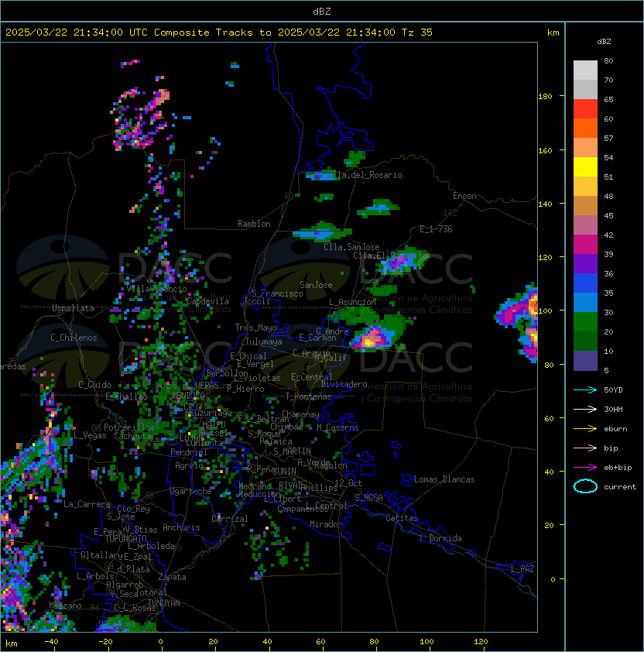Select light gray swatch below the 80 label
644x652 pixels.
(x=585, y=70)
